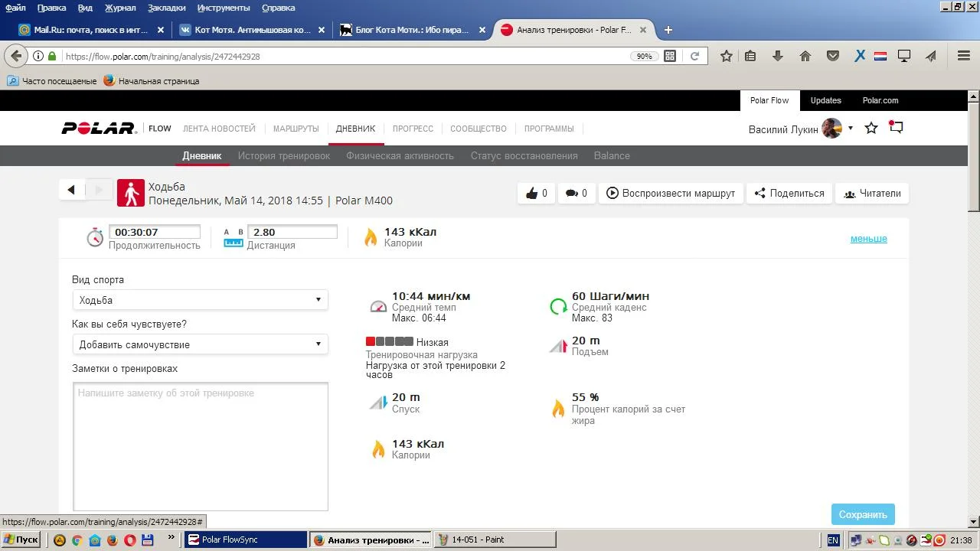980x551 pixels.
Task: Click the Поделиться button
Action: tap(789, 194)
